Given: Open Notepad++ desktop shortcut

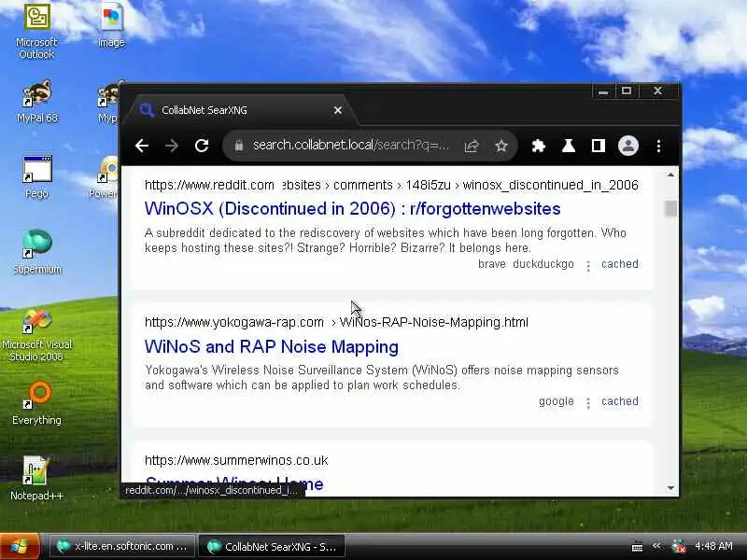Looking at the screenshot, I should 36,479.
